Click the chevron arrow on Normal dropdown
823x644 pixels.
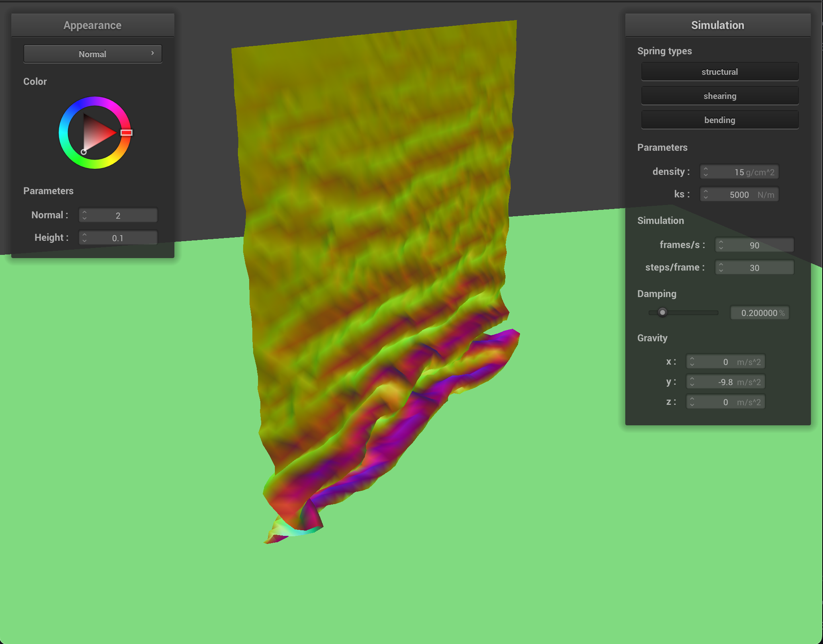153,53
